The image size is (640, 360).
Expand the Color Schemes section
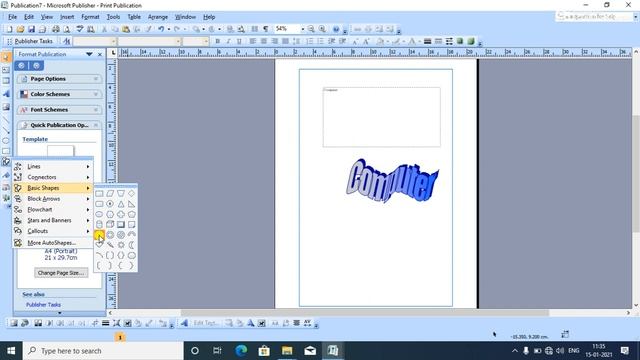[59, 94]
